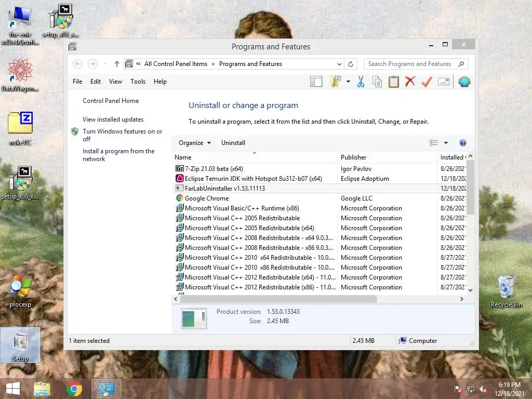The width and height of the screenshot is (532, 399).
Task: Select Google Chrome program row
Action: 319,198
